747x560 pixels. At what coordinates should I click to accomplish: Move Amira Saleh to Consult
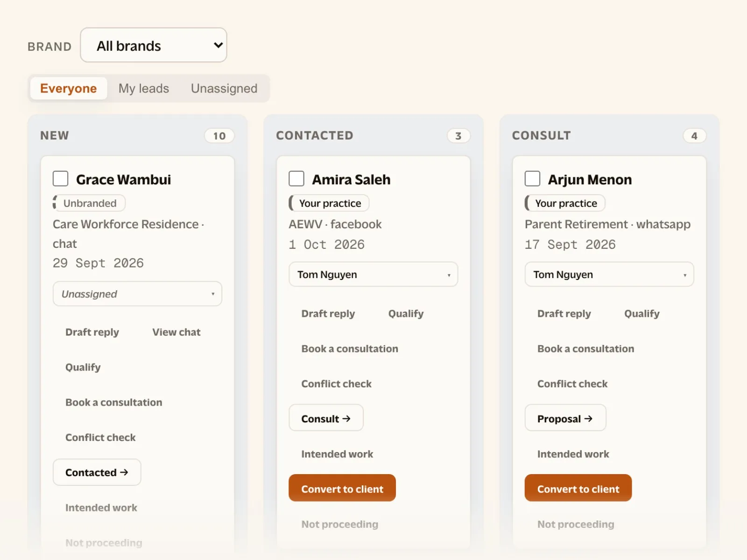point(326,419)
